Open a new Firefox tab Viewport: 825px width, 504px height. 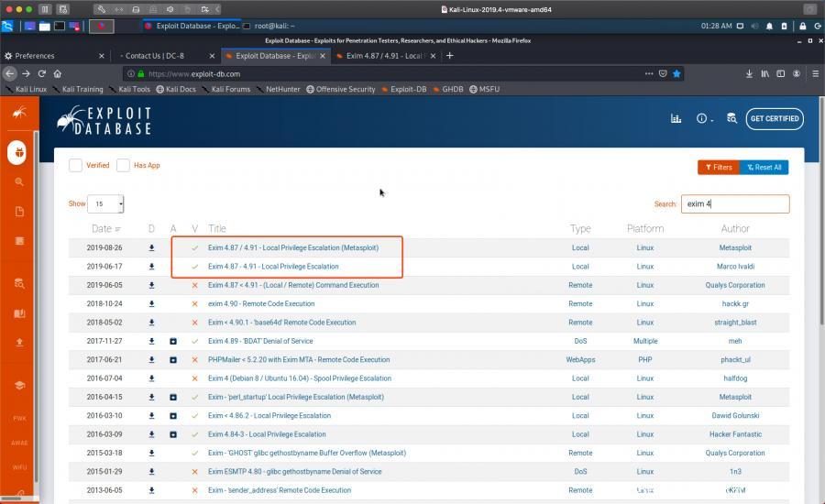(x=450, y=56)
